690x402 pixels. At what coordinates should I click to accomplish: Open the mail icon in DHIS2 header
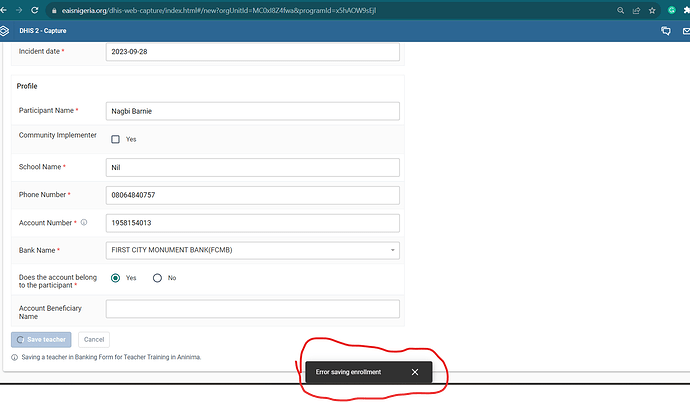684,30
